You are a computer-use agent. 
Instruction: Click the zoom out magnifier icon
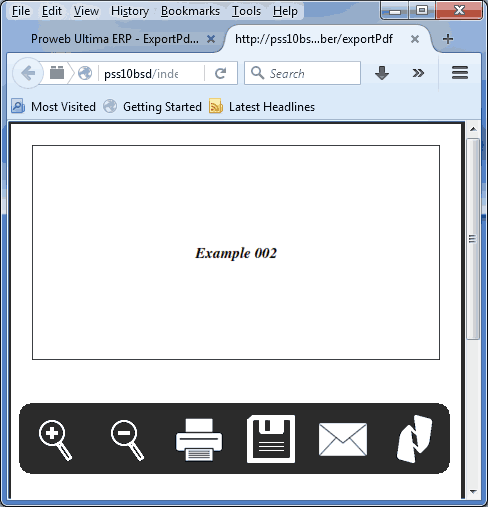(127, 440)
